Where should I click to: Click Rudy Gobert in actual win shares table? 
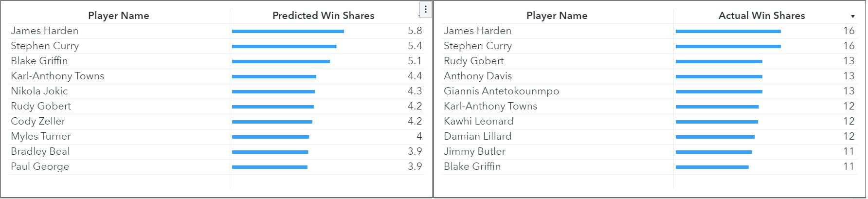click(x=474, y=61)
